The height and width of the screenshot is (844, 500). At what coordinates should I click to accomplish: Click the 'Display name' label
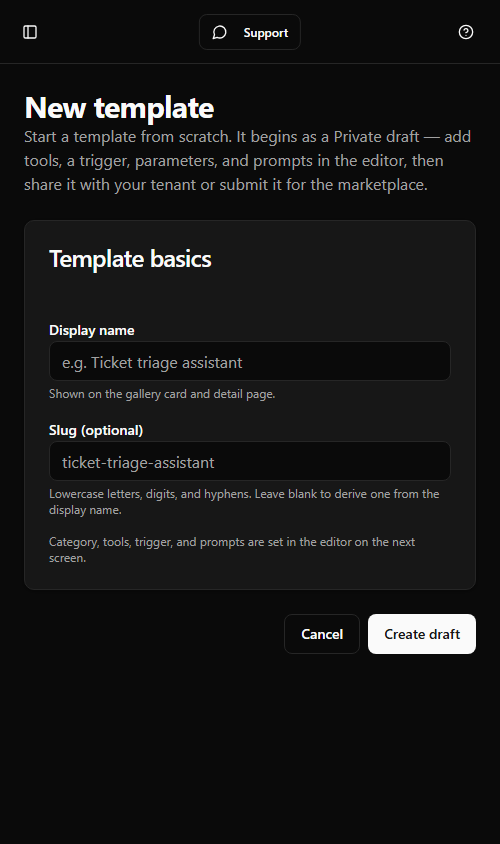pyautogui.click(x=91, y=330)
